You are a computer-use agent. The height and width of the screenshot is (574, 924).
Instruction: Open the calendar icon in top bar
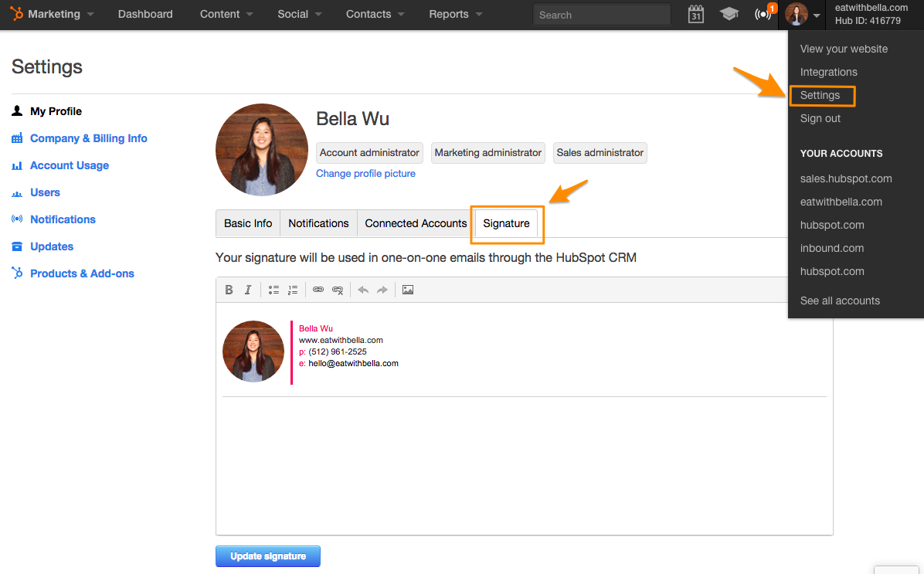[696, 14]
